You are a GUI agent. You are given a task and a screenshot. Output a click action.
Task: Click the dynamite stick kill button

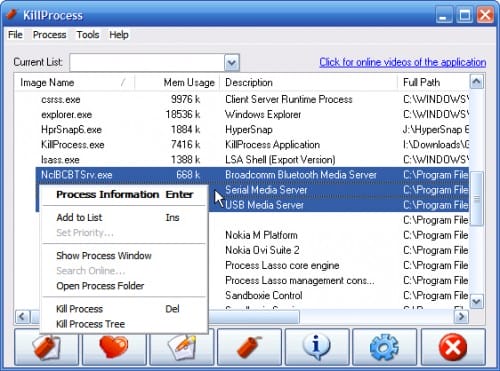pos(249,347)
